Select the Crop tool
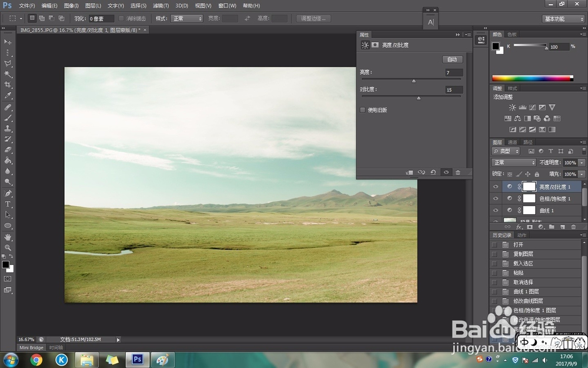 [8, 84]
